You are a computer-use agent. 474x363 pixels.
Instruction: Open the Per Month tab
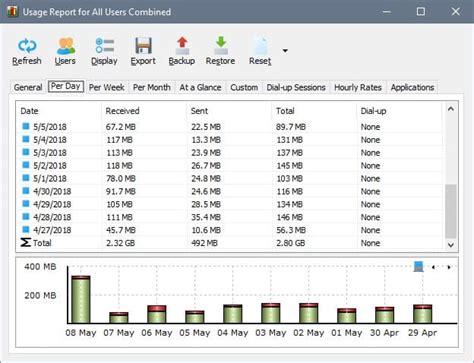pos(152,87)
